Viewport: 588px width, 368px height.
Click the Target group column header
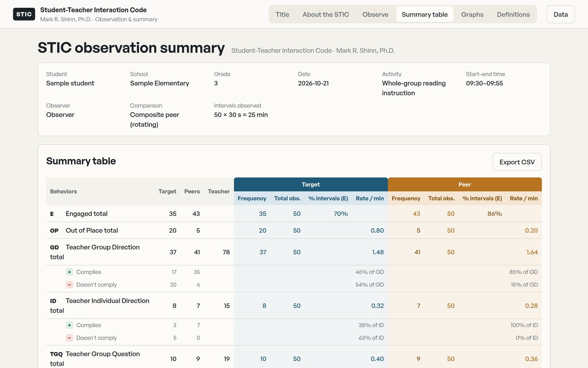pos(311,184)
